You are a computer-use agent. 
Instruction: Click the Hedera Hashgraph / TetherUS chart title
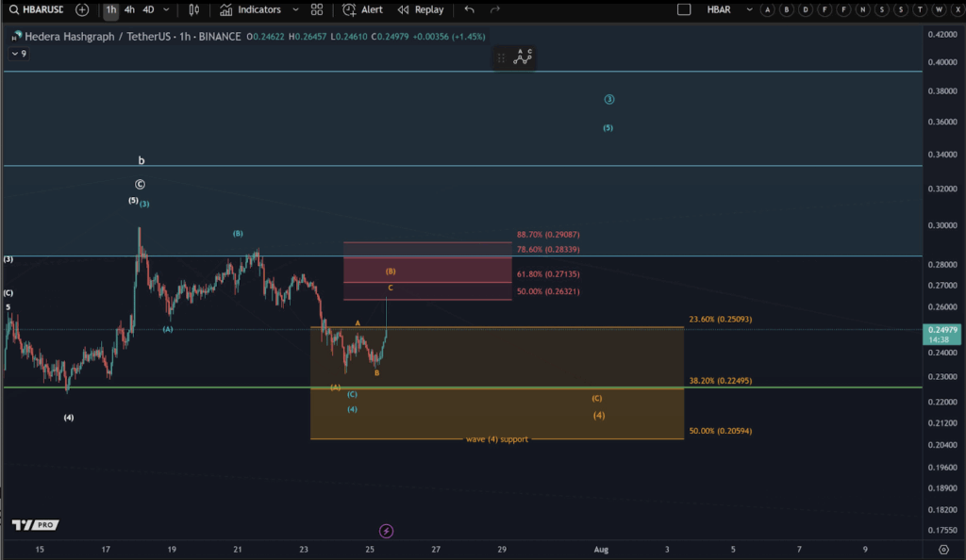click(x=132, y=37)
